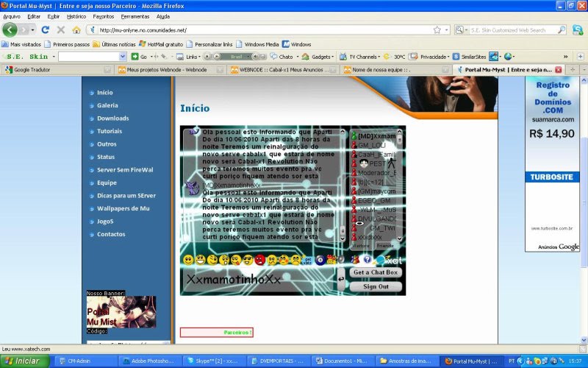Click the Get a Chat Box button
The height and width of the screenshot is (368, 588).
pos(376,272)
